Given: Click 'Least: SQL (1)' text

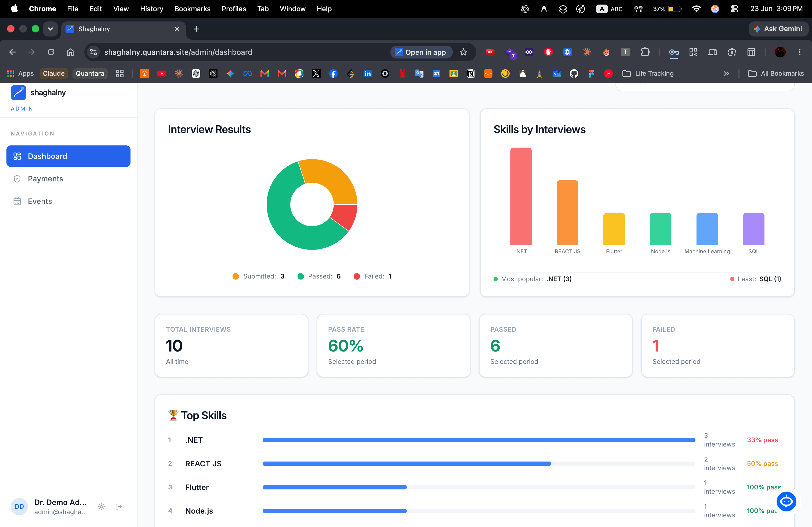Looking at the screenshot, I should point(759,279).
